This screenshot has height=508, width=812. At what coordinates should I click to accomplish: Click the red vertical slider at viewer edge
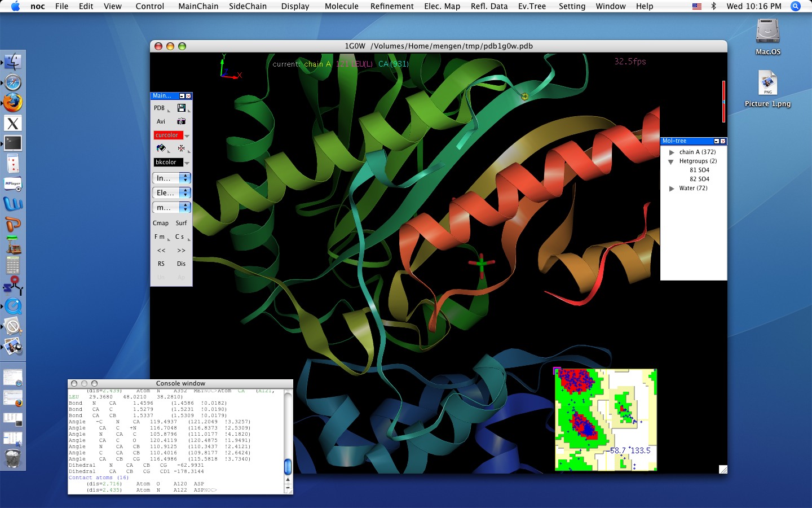click(723, 102)
